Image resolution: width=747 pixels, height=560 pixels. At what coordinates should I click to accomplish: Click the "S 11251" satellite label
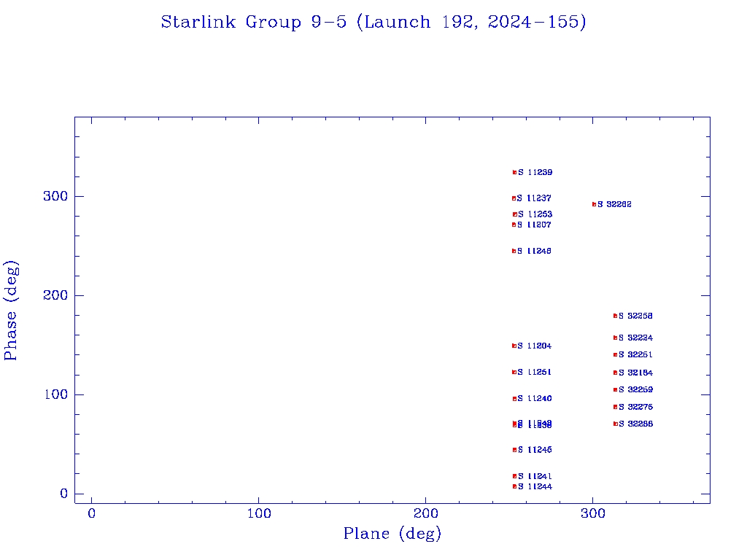535,372
